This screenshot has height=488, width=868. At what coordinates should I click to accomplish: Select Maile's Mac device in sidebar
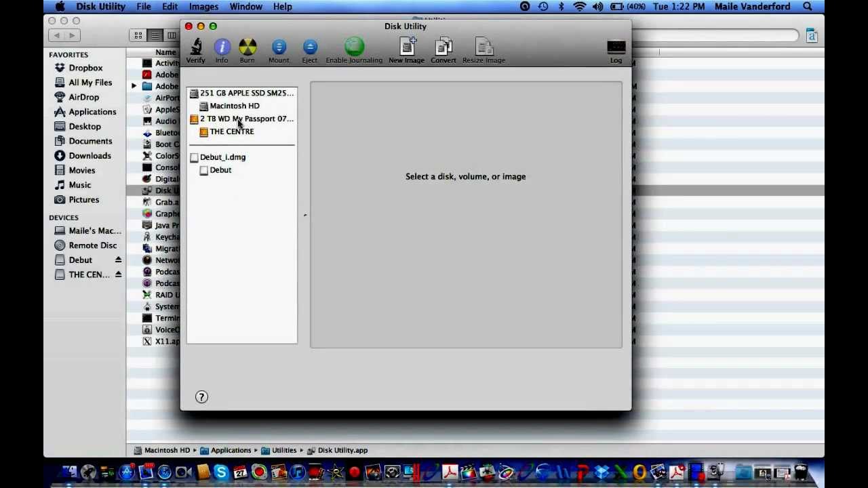[87, 230]
